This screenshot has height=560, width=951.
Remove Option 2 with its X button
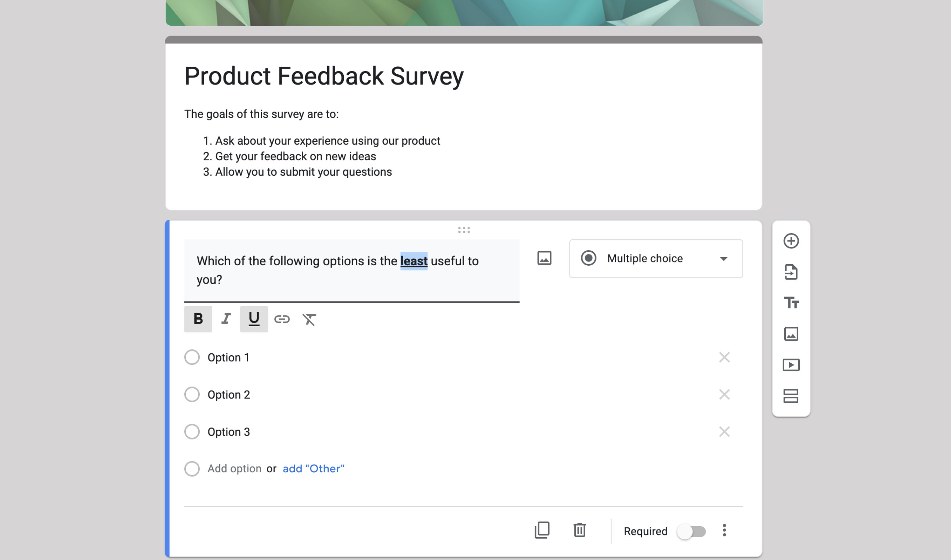pyautogui.click(x=724, y=394)
